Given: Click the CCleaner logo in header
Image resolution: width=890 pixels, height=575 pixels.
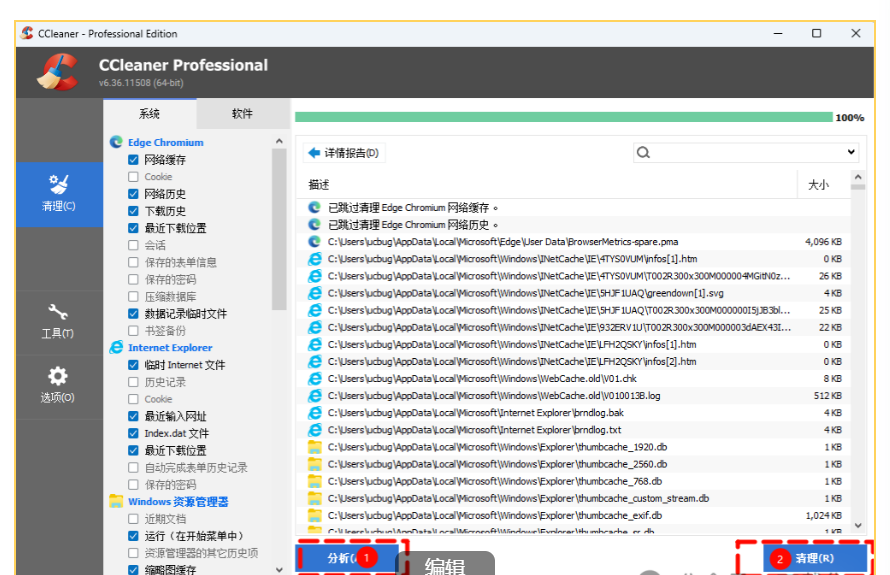Looking at the screenshot, I should (x=58, y=72).
